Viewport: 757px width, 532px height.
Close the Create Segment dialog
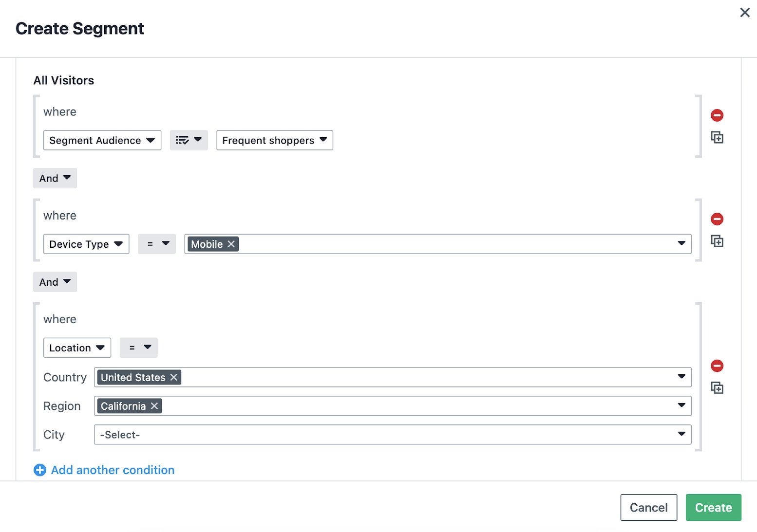point(745,13)
